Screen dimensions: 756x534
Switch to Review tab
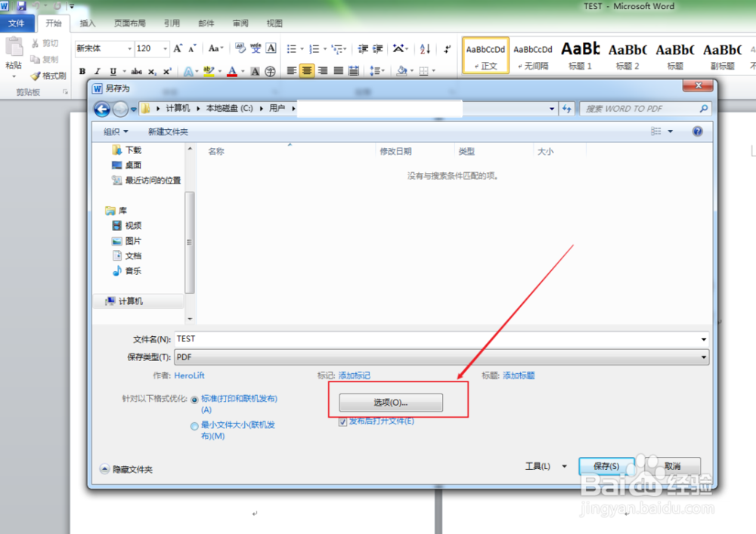click(x=240, y=23)
